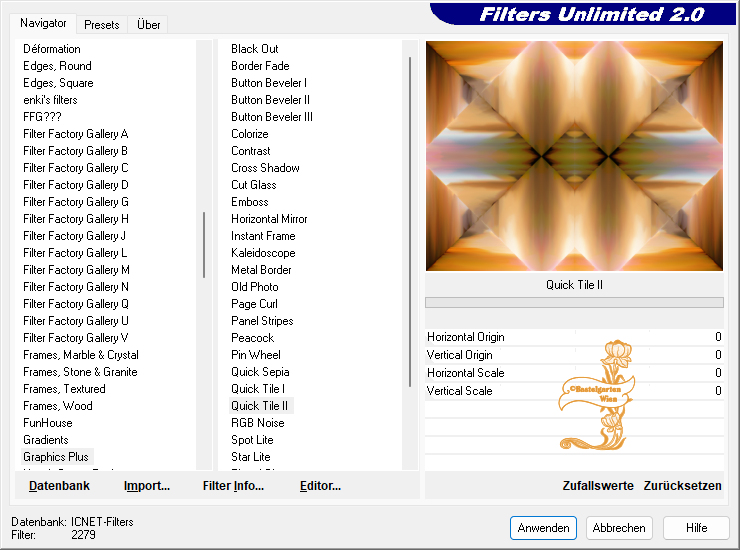
Task: Open Filter Info...
Action: (233, 486)
